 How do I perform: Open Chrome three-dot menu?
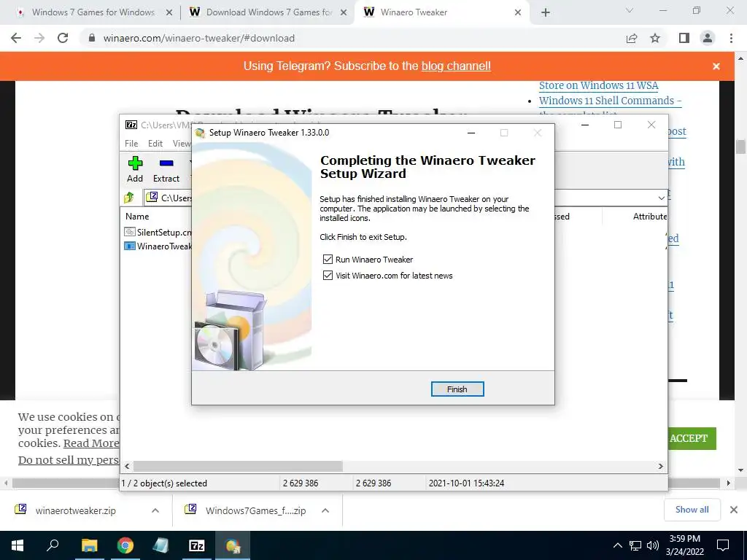pyautogui.click(x=731, y=38)
